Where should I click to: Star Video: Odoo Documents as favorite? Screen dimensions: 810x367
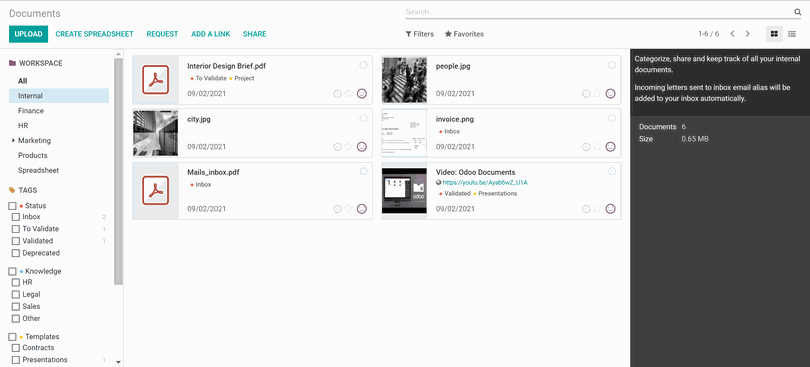point(597,209)
